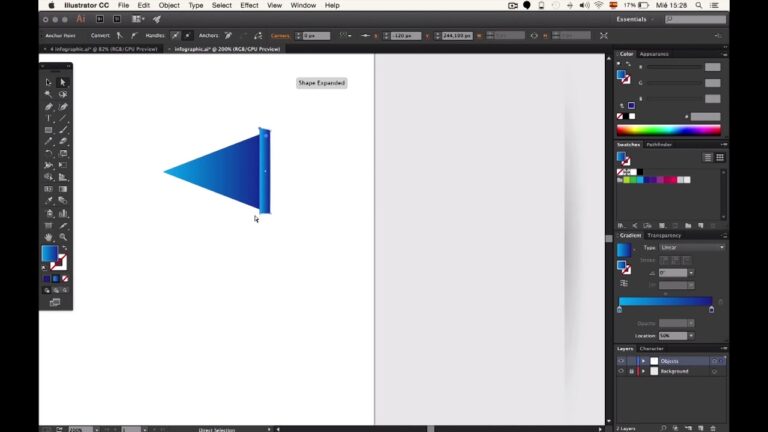Click the Isolate Selected Object icon
The width and height of the screenshot is (768, 432).
click(x=603, y=36)
